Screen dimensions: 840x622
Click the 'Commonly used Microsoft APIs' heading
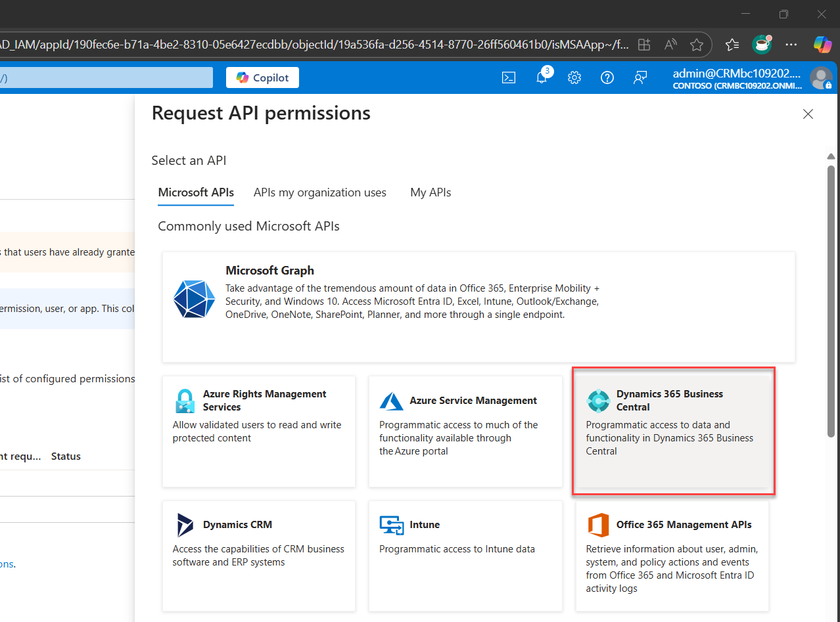(249, 227)
